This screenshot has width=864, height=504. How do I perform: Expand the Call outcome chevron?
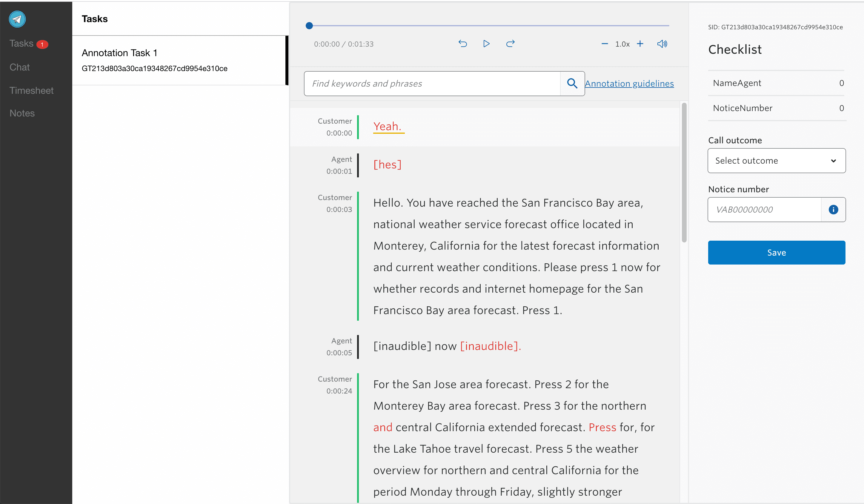[833, 160]
